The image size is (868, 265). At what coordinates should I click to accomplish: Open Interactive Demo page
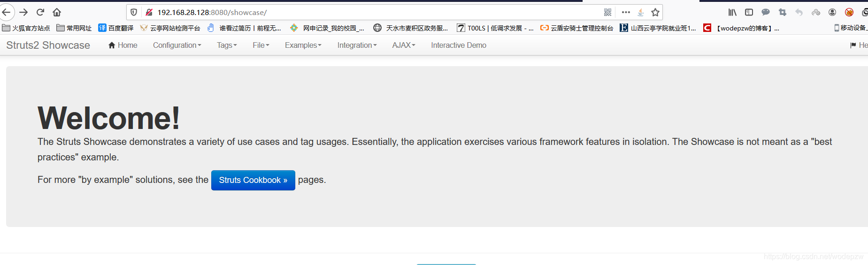459,45
